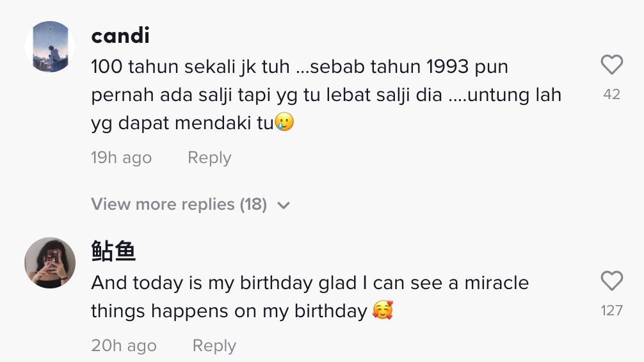Reply to the birthday comment

tap(214, 346)
